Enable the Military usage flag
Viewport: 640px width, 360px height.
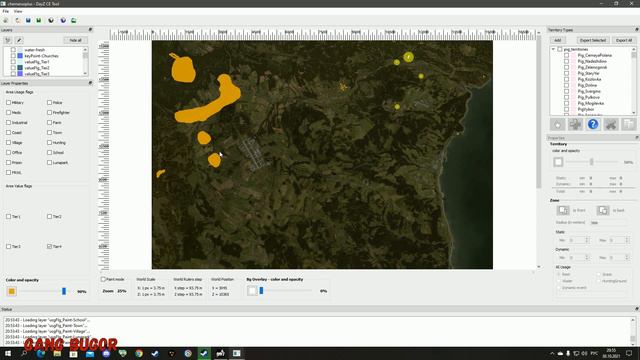point(9,102)
